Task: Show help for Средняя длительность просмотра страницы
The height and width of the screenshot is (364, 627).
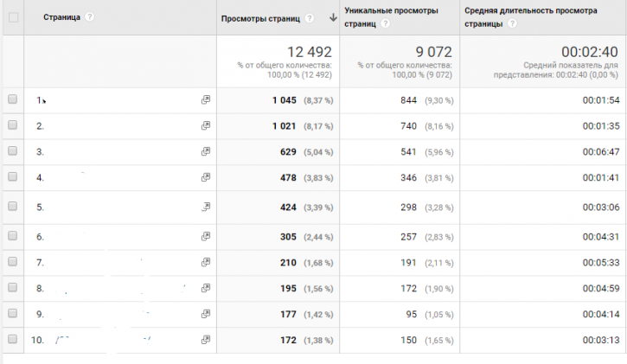Action: point(512,23)
